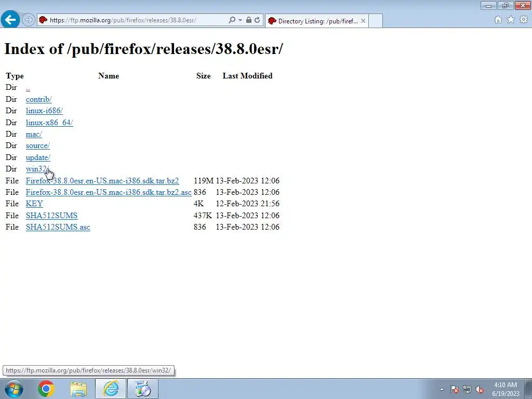Open the Windows Start menu
The image size is (532, 399).
coord(14,389)
